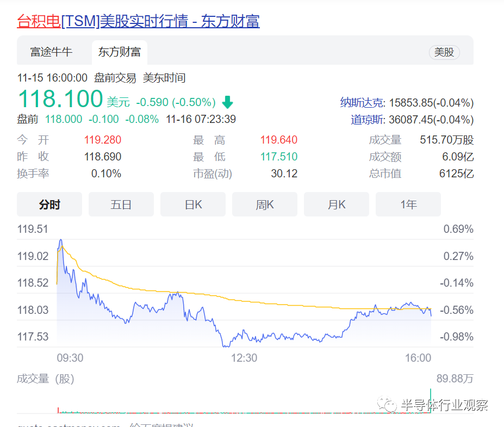The width and height of the screenshot is (504, 427).
Task: Select the 东方财富 source tab
Action: point(120,52)
